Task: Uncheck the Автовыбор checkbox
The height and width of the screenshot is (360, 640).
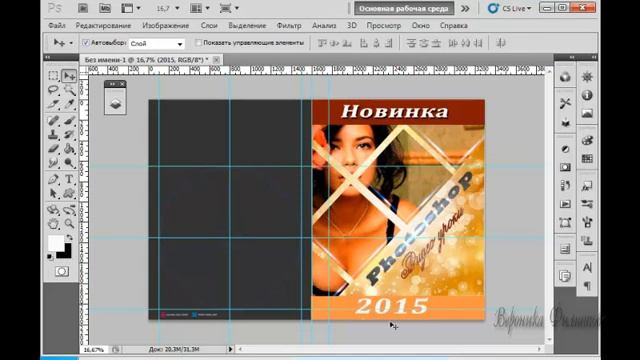Action: 86,42
